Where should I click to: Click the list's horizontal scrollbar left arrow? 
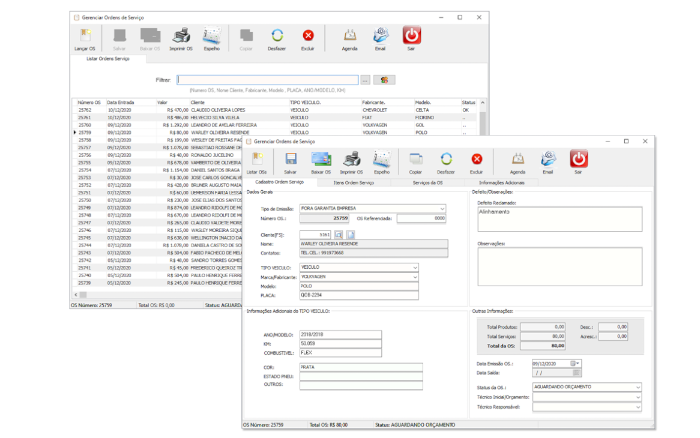76,295
